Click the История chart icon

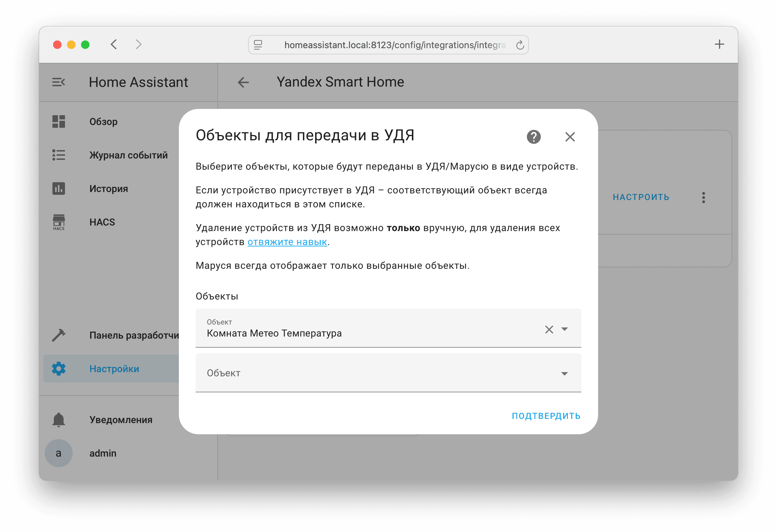[x=59, y=189]
